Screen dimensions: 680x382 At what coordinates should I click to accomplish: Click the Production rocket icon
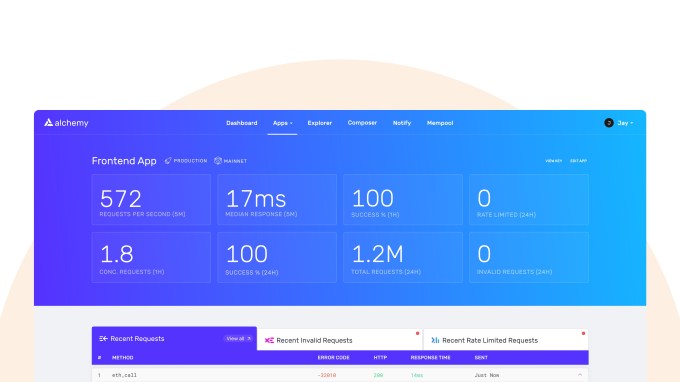tap(168, 161)
